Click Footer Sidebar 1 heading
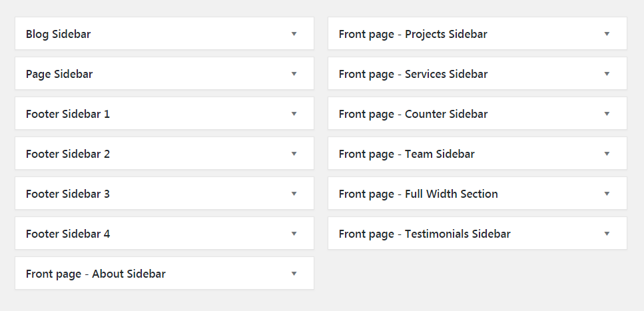Screen dimensions: 644x311 68,114
